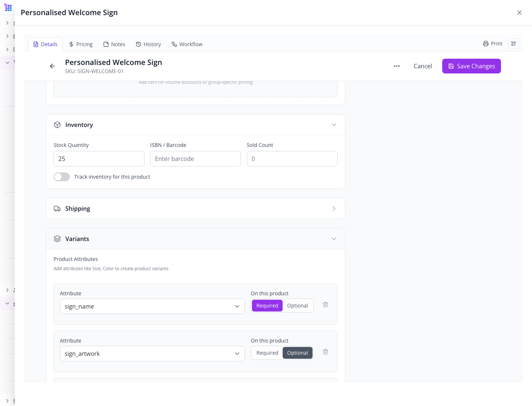Click the SKU: SIGN-WELCOME-01 text

coord(94,71)
